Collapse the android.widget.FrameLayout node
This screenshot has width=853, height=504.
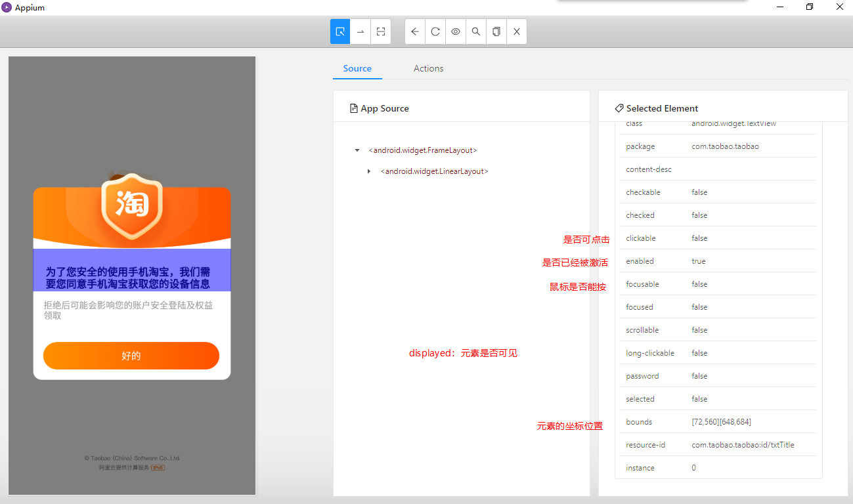[357, 150]
